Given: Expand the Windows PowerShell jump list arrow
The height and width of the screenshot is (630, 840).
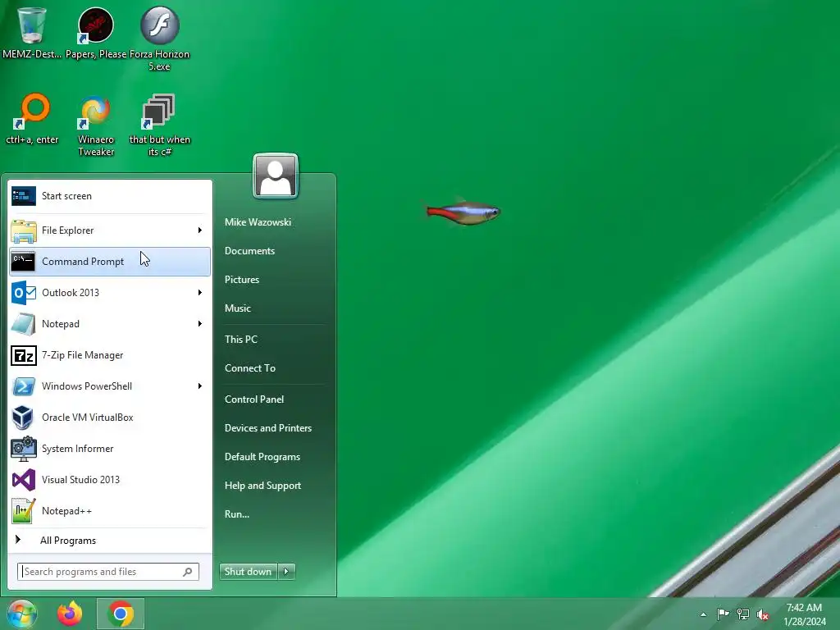Looking at the screenshot, I should [x=200, y=386].
